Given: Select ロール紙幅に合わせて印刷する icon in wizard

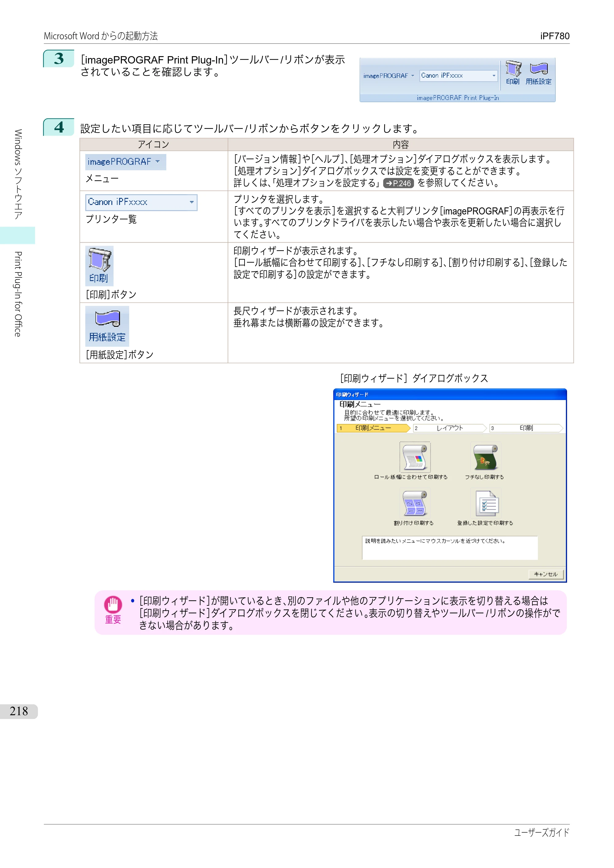Looking at the screenshot, I should [x=415, y=457].
